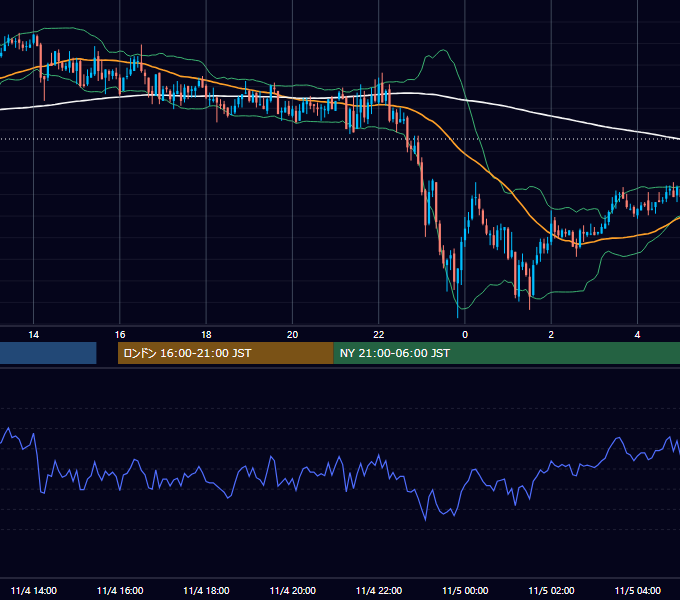Screen dimensions: 680x600
Task: Click the NY 21:00-06:00 JST session bar
Action: [x=507, y=353]
